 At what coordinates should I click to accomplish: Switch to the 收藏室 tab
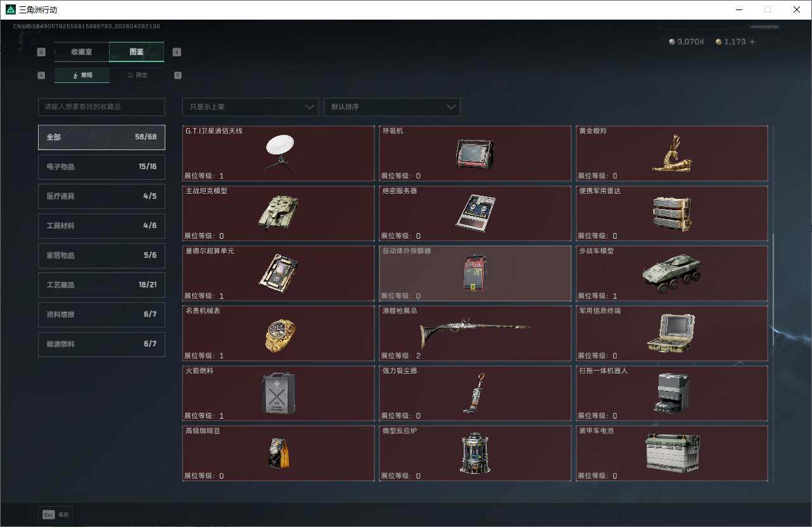pos(81,52)
